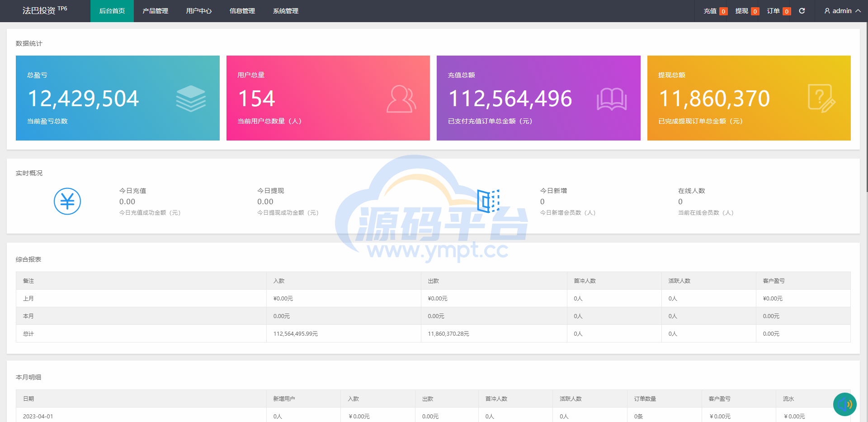The width and height of the screenshot is (868, 422).
Task: Click the 今日提现 label
Action: (271, 191)
